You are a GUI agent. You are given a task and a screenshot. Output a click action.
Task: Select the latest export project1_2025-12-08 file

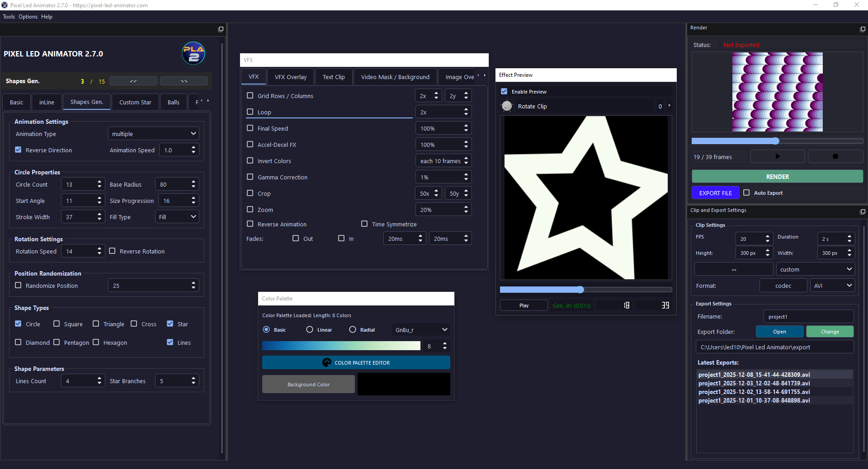tap(754, 375)
